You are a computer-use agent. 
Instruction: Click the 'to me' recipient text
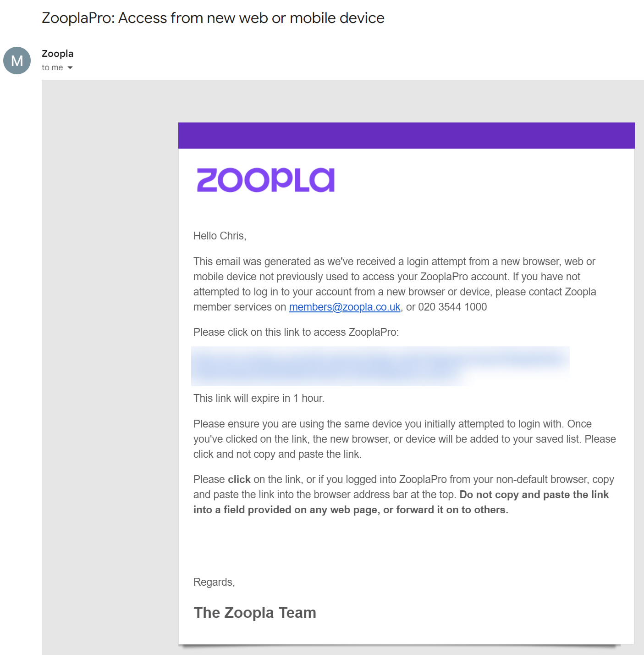point(52,67)
